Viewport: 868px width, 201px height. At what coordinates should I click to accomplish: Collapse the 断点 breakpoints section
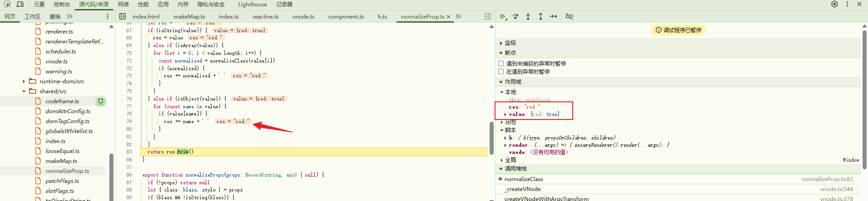coord(501,53)
